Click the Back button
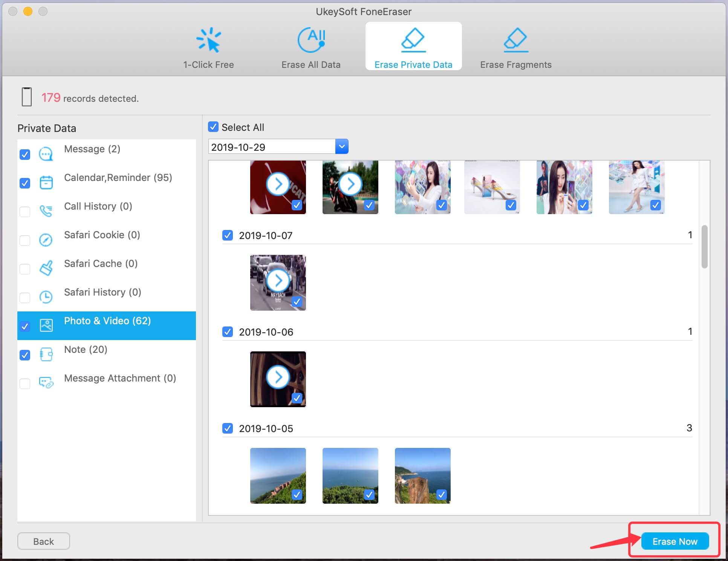Viewport: 728px width, 561px height. coord(43,541)
